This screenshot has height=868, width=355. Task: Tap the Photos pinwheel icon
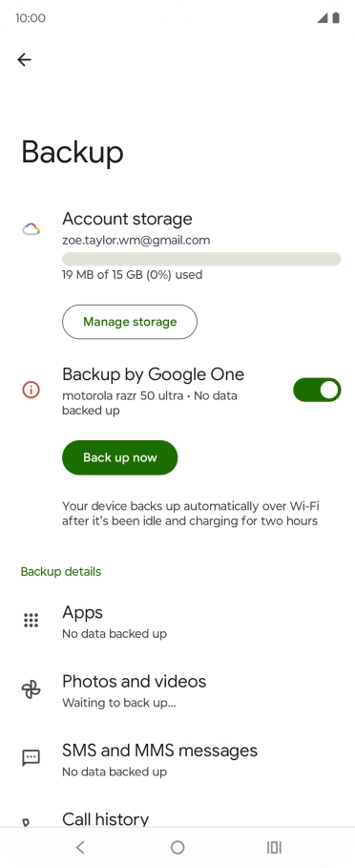[31, 689]
